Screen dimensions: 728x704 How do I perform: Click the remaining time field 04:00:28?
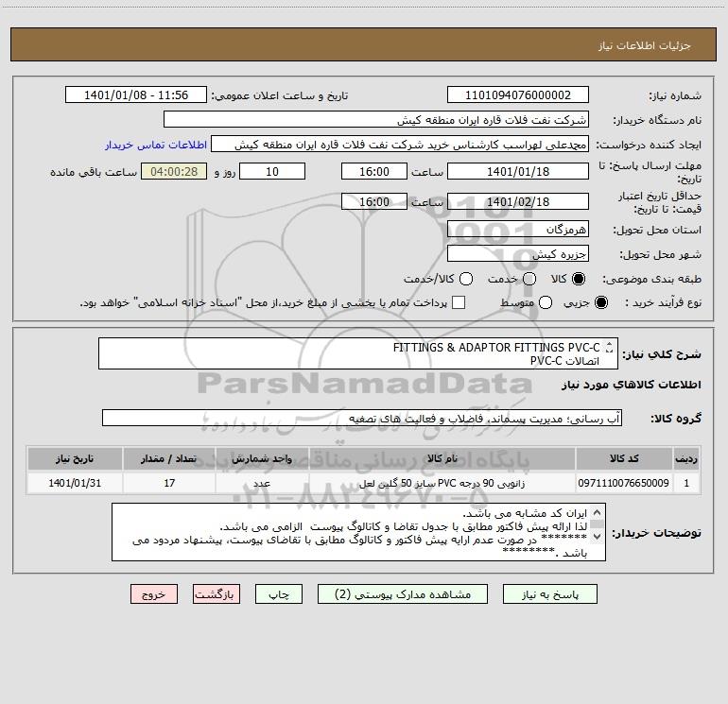click(x=174, y=171)
